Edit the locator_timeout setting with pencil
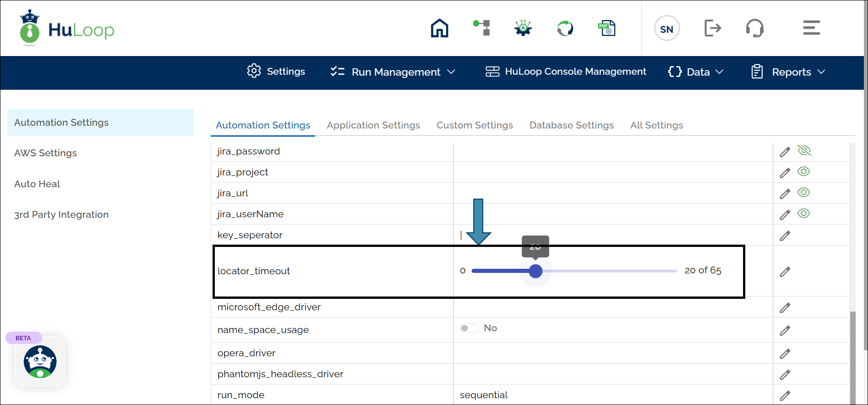 click(785, 272)
